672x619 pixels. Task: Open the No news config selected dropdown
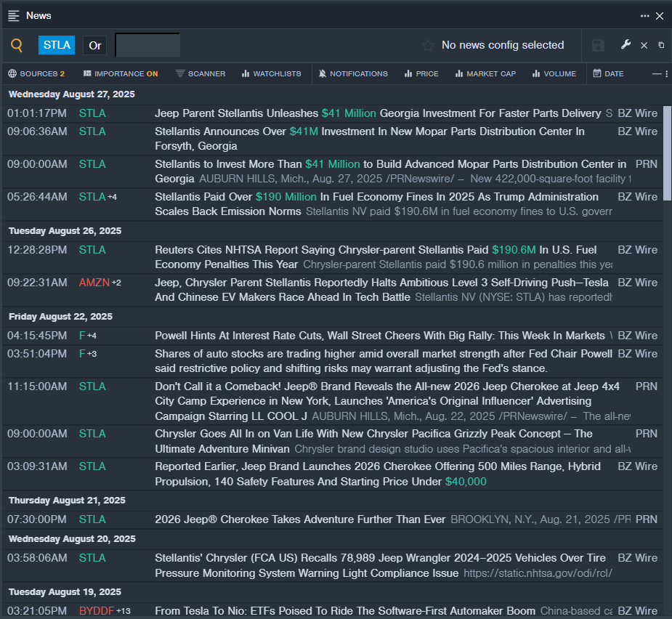(503, 45)
